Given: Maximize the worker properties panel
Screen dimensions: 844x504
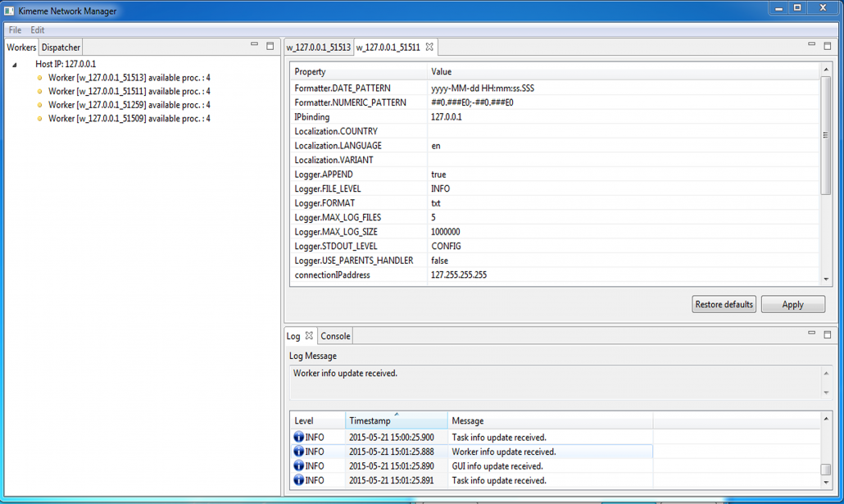Looking at the screenshot, I should [828, 47].
